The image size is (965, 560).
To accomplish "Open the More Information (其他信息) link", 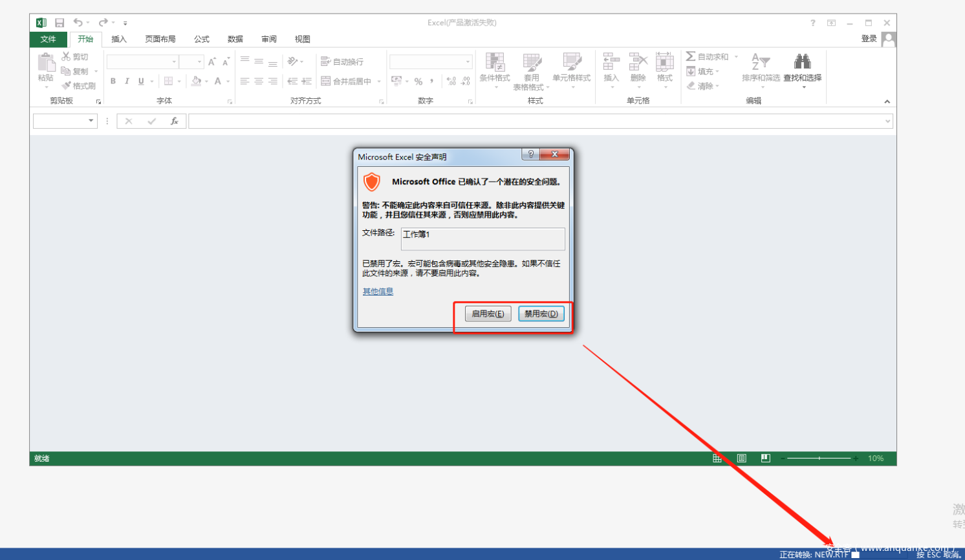I will [378, 292].
